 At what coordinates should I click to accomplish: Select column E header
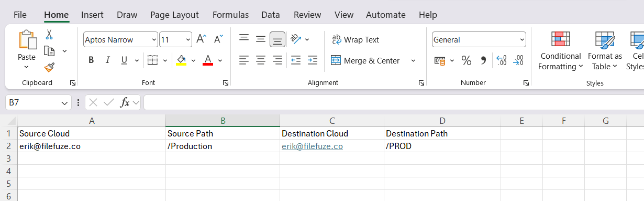tap(521, 121)
